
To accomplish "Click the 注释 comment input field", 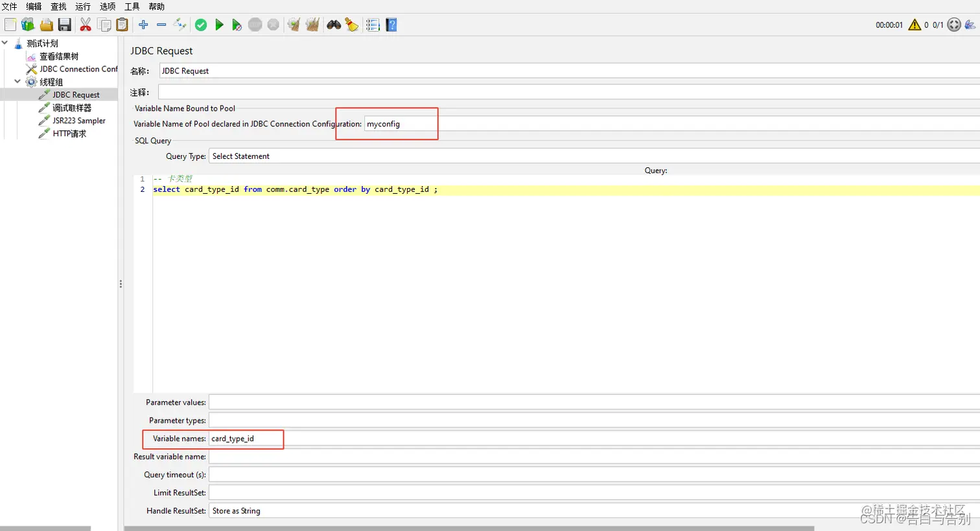I will coord(569,92).
